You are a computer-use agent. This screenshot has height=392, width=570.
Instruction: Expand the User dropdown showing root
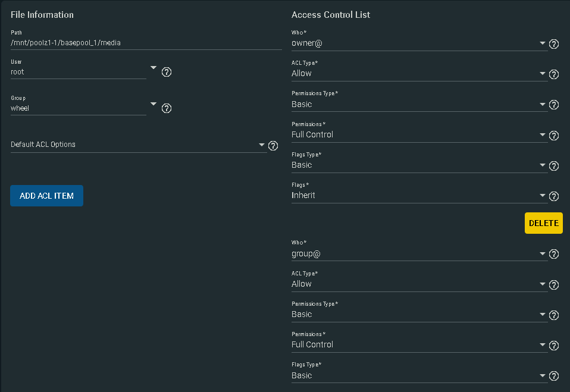[x=84, y=72]
